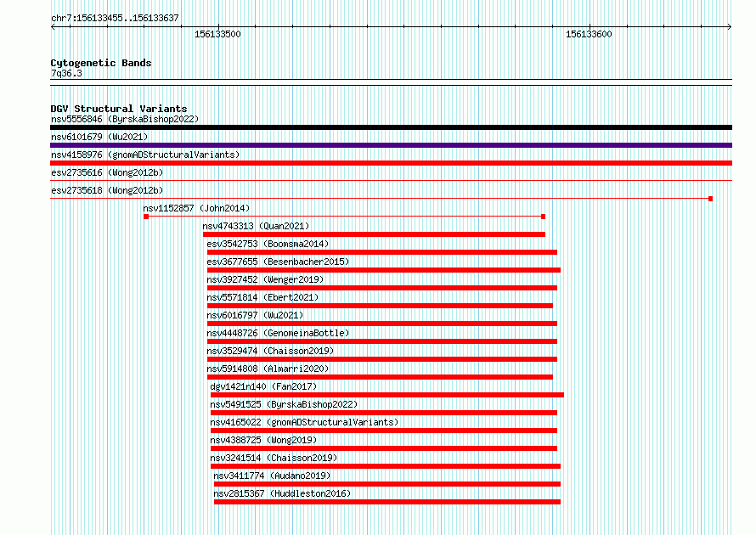The width and height of the screenshot is (756, 535).
Task: Click the right arrow of the ruler
Action: tap(730, 26)
